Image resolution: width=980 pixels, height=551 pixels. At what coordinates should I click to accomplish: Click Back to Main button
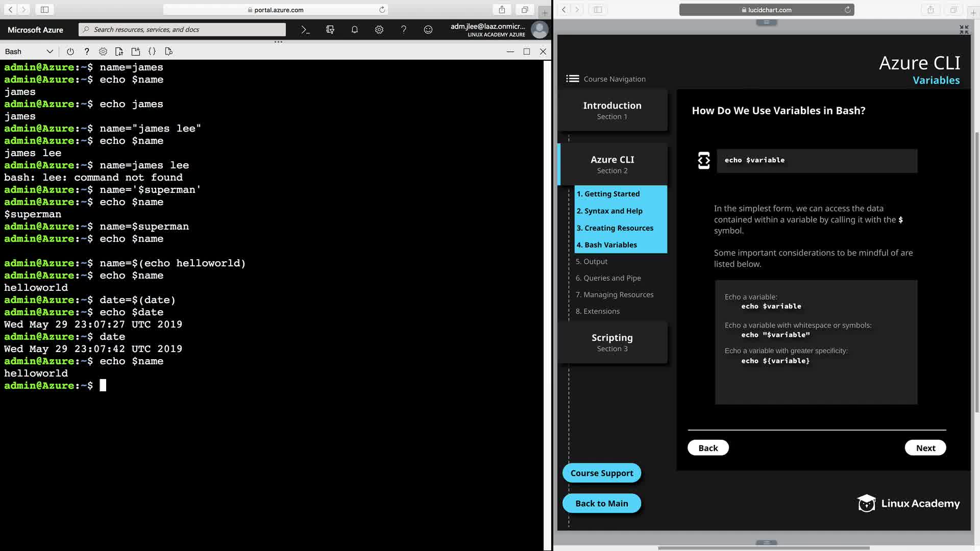click(x=601, y=504)
